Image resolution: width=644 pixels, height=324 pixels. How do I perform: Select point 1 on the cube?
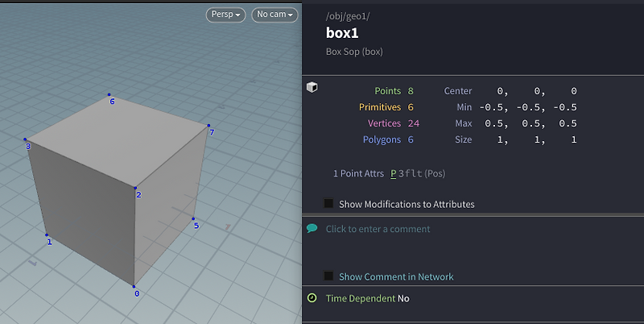47,235
